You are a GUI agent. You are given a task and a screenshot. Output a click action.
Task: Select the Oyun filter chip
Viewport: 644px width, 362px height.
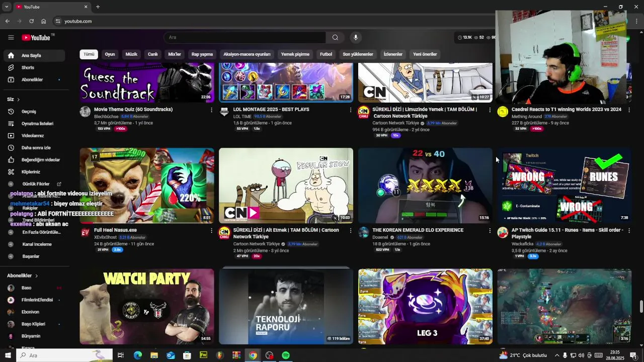tap(110, 54)
